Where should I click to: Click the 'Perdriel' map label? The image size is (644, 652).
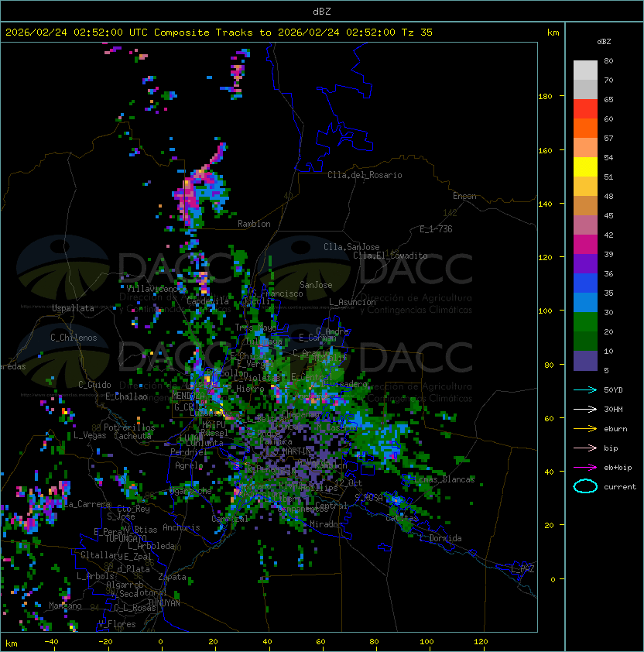[x=189, y=452]
